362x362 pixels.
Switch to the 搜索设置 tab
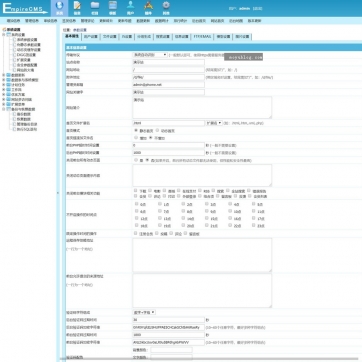[163, 37]
